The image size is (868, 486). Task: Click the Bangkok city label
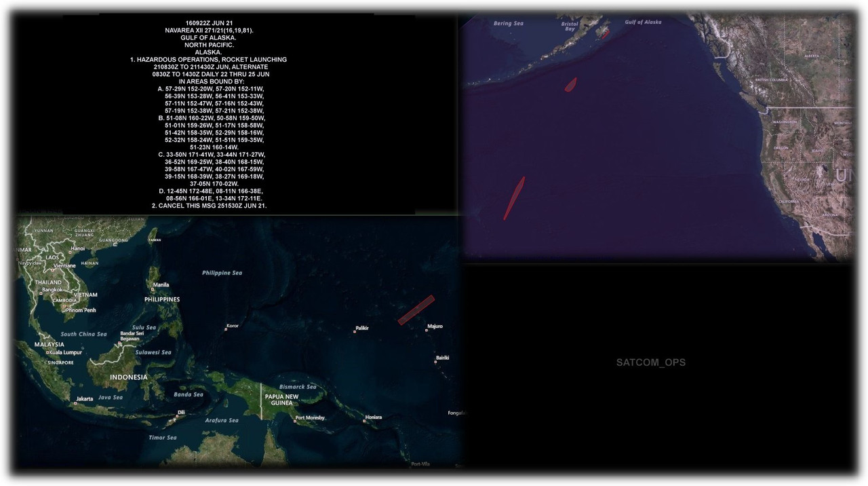click(x=52, y=290)
